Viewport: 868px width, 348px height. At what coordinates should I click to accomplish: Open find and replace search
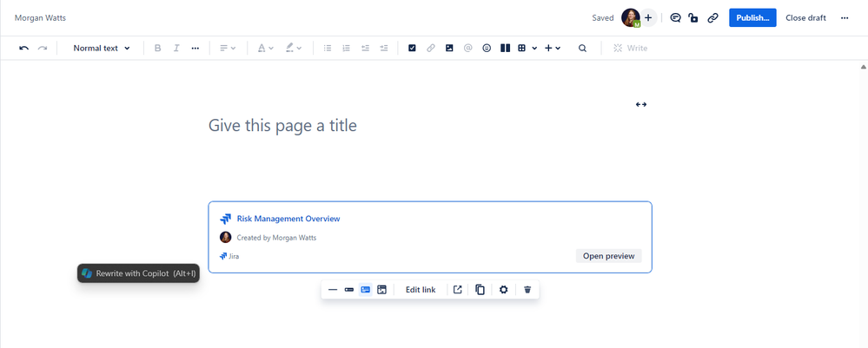[582, 48]
